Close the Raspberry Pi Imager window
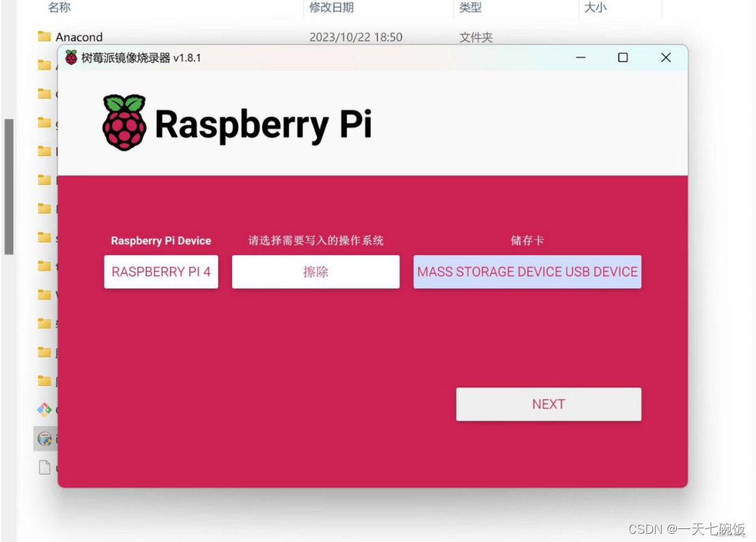This screenshot has width=756, height=542. tap(666, 57)
